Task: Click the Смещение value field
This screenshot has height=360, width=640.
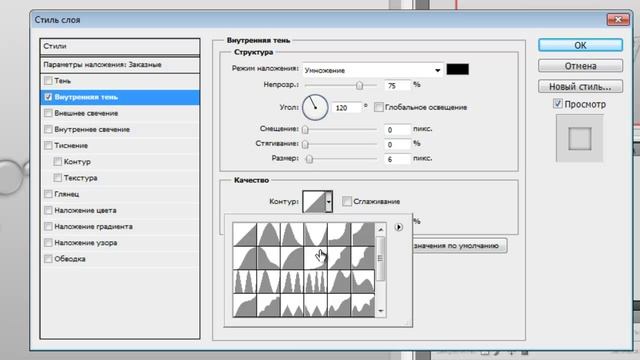Action: coord(397,130)
